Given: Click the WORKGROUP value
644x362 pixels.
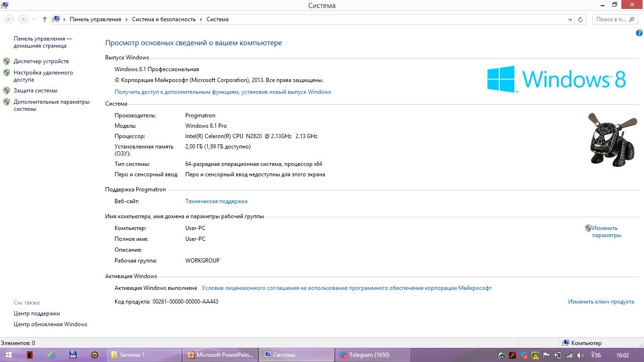Looking at the screenshot, I should click(202, 261).
